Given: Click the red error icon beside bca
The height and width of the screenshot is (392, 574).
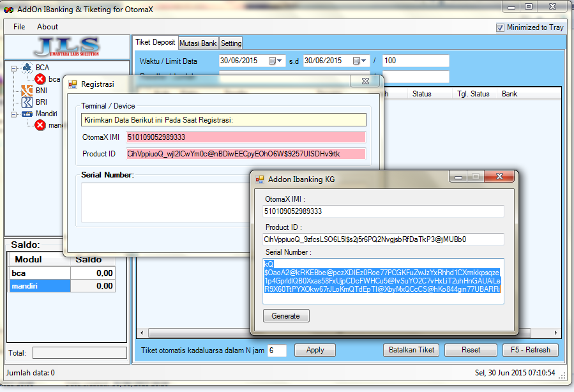Looking at the screenshot, I should tap(40, 79).
